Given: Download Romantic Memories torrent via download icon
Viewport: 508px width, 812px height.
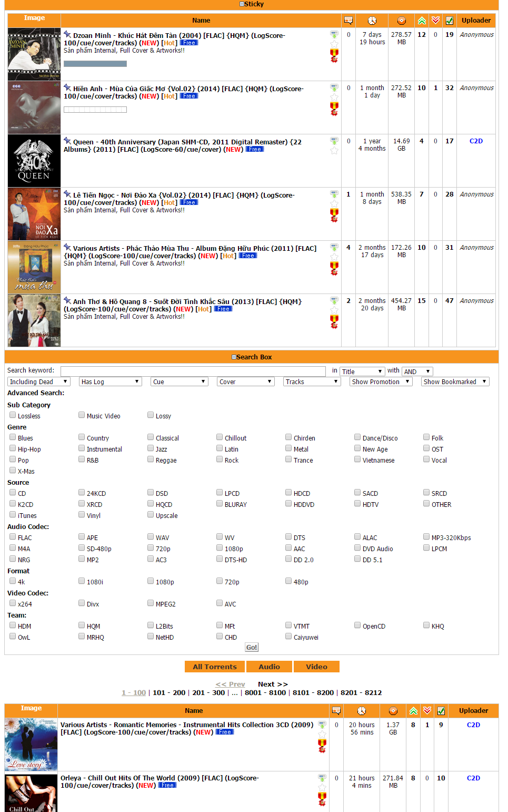Looking at the screenshot, I should tap(322, 725).
